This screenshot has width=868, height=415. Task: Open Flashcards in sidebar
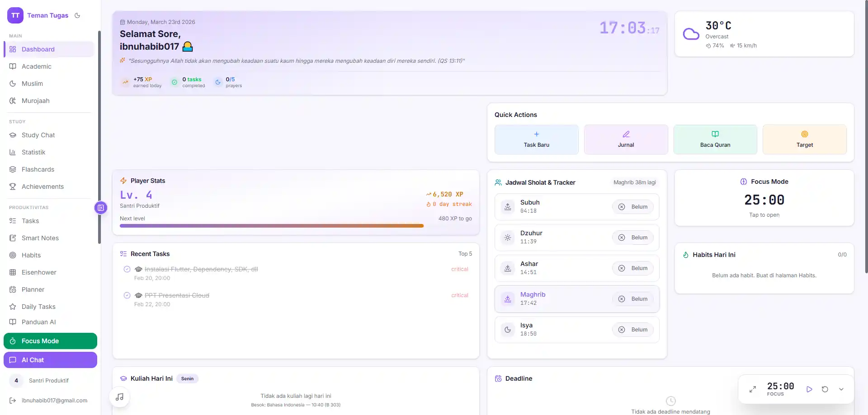tap(38, 169)
